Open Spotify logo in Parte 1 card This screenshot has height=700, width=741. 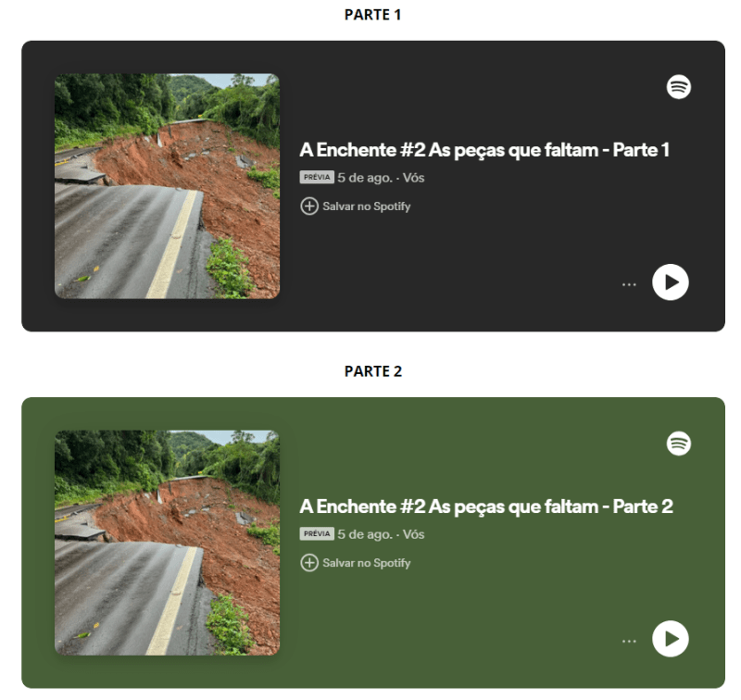tap(679, 87)
